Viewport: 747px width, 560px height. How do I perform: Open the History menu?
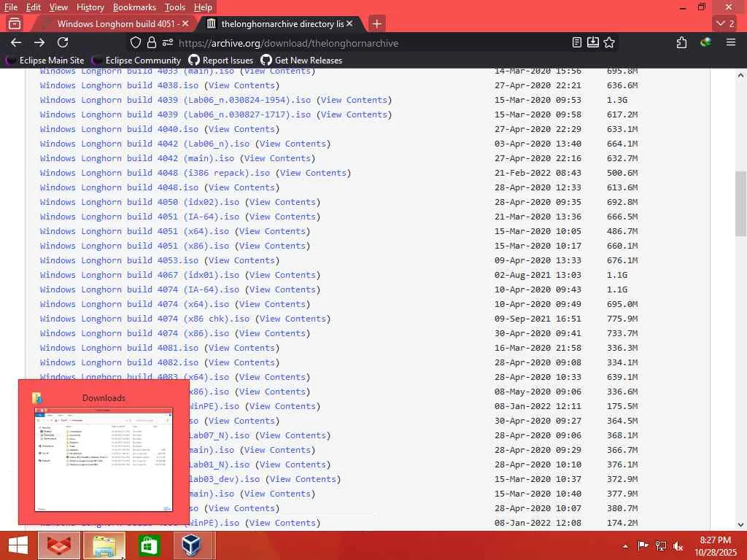(90, 7)
